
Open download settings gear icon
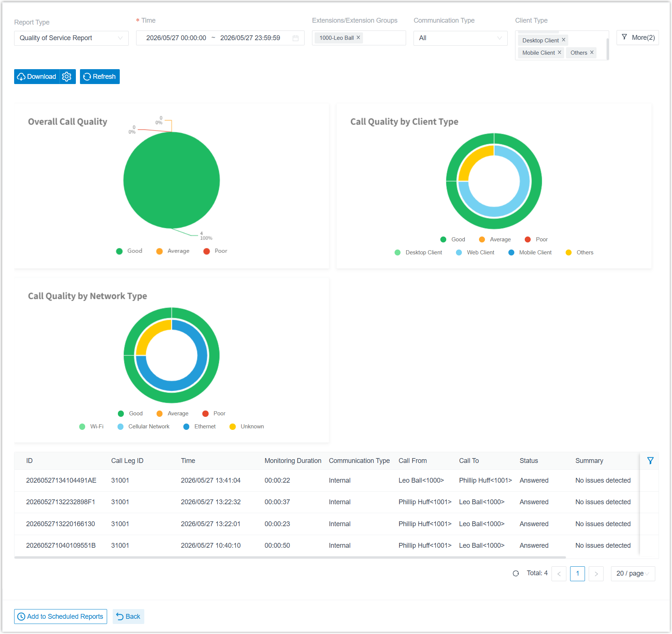67,77
